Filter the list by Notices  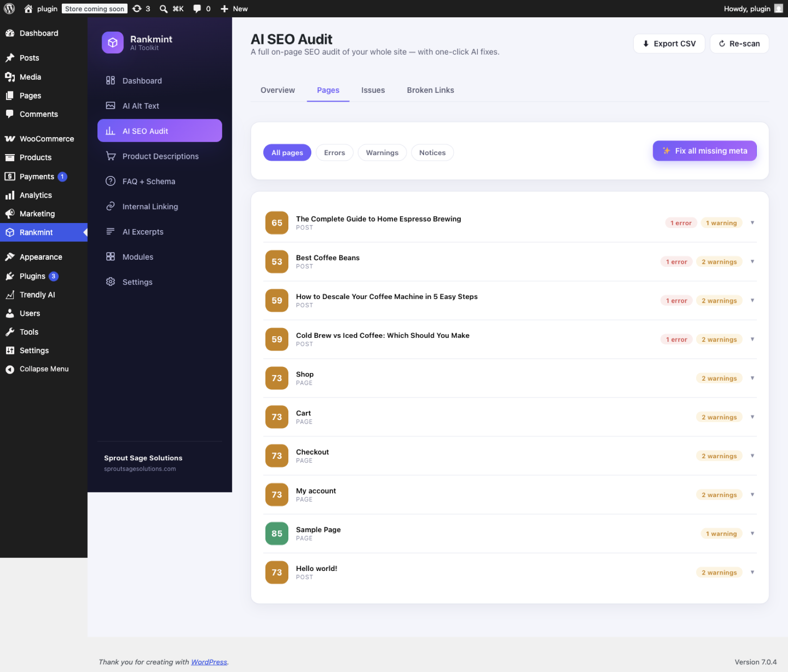pos(432,153)
